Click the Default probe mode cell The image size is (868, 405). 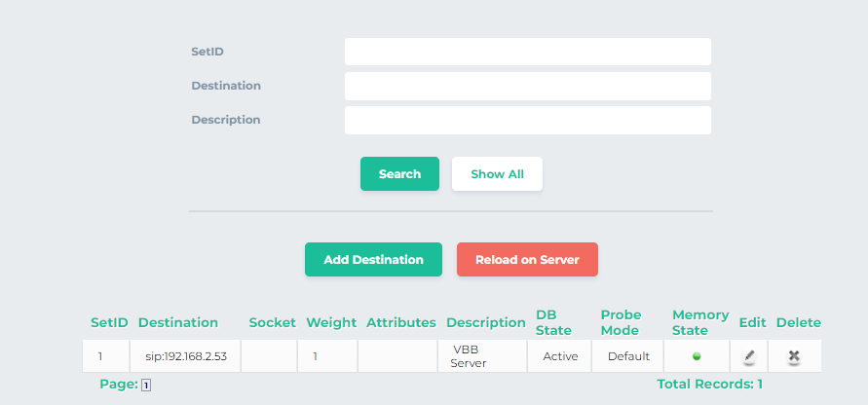coord(628,356)
